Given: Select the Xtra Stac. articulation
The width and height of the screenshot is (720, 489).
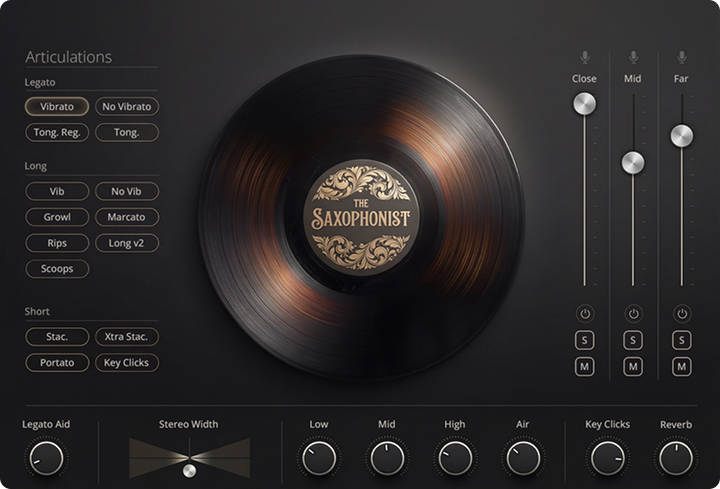Looking at the screenshot, I should point(127,337).
